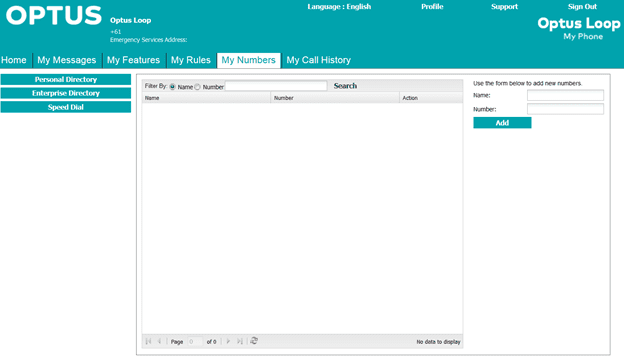Click the Search button

pos(345,86)
